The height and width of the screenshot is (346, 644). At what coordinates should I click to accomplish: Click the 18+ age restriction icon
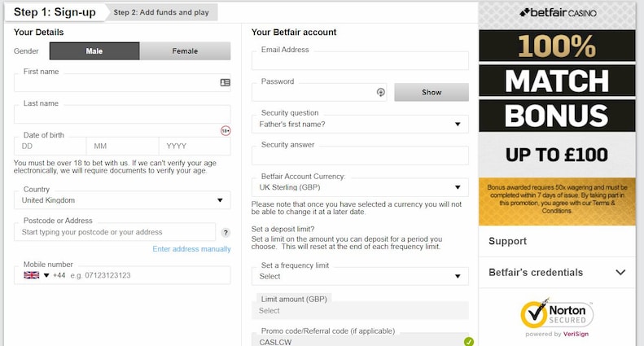coord(226,130)
